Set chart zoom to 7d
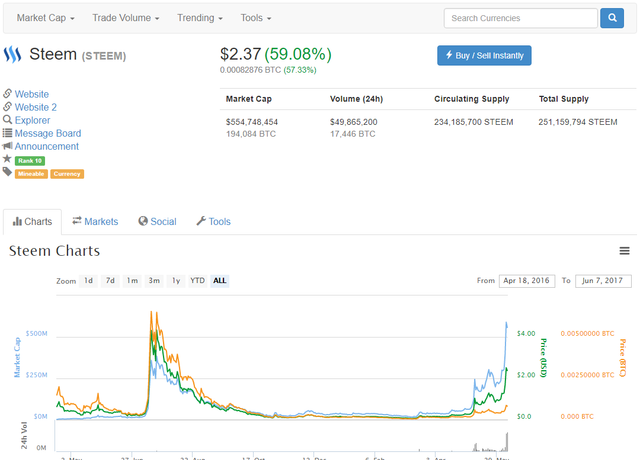 (x=110, y=280)
